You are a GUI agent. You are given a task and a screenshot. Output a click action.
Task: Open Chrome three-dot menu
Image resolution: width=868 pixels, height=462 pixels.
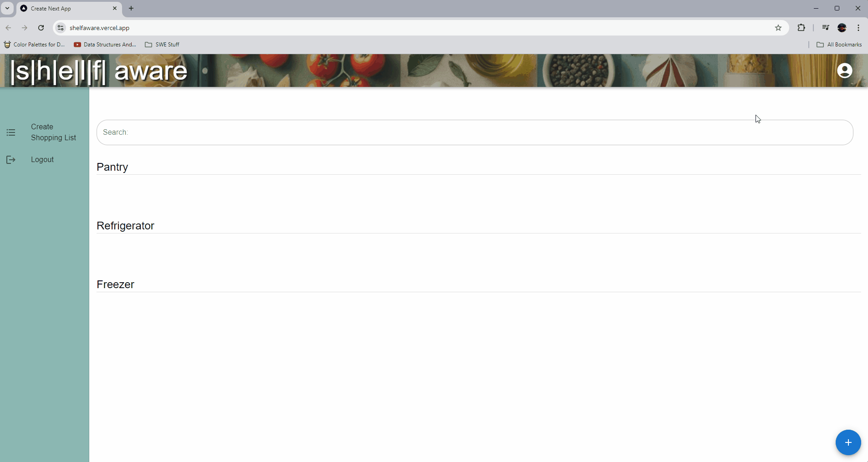click(x=858, y=28)
